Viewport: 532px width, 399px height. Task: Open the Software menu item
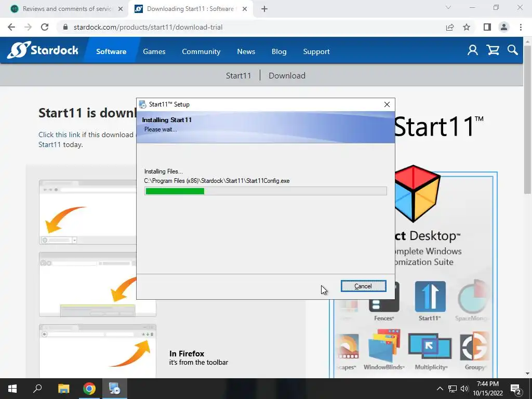[x=111, y=51]
